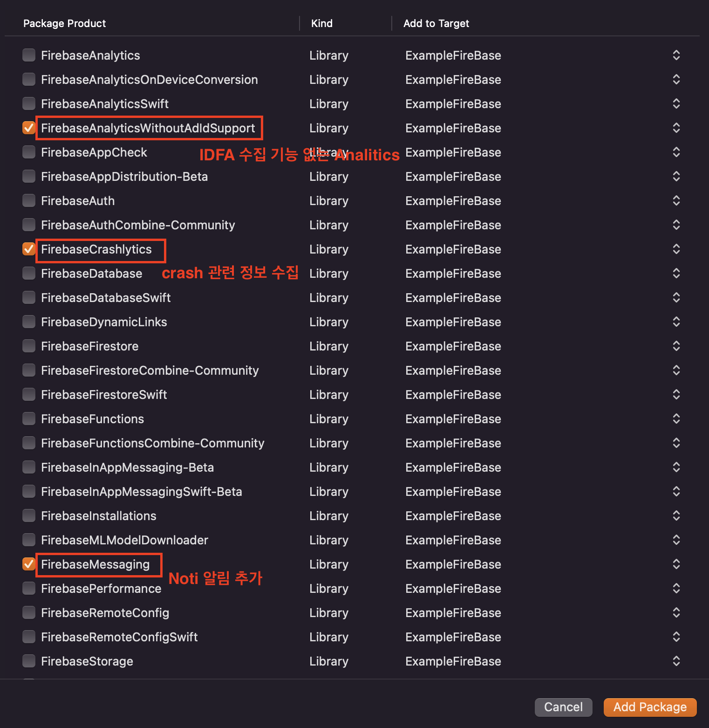This screenshot has width=709, height=728.
Task: Select the FirebaseFirestoreCombine-Community row name
Action: (x=150, y=371)
